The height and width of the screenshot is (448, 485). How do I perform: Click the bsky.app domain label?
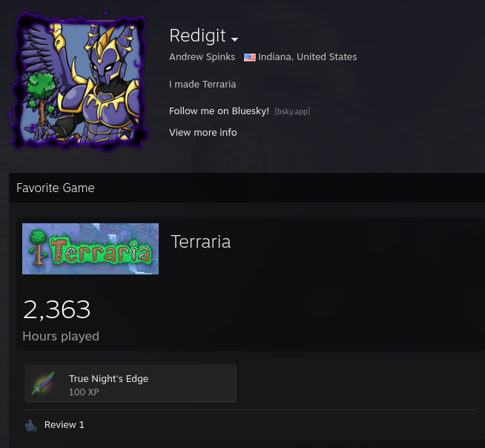coord(292,111)
